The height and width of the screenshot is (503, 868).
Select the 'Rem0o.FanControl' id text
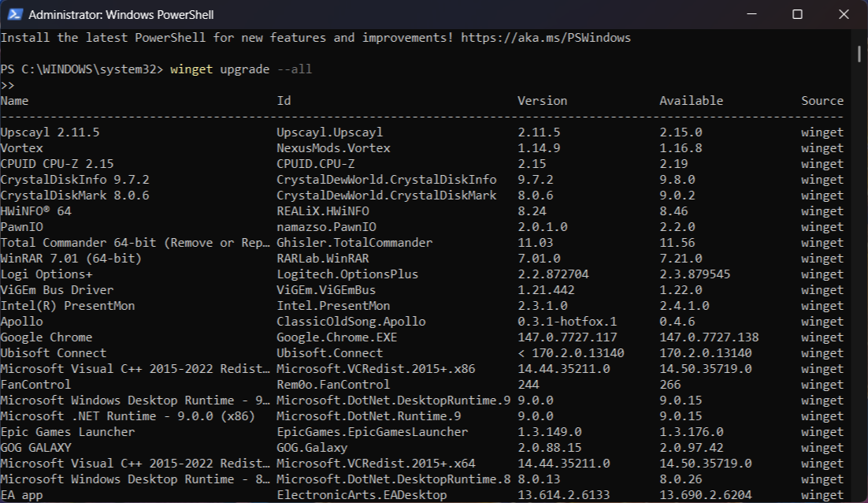pyautogui.click(x=333, y=385)
